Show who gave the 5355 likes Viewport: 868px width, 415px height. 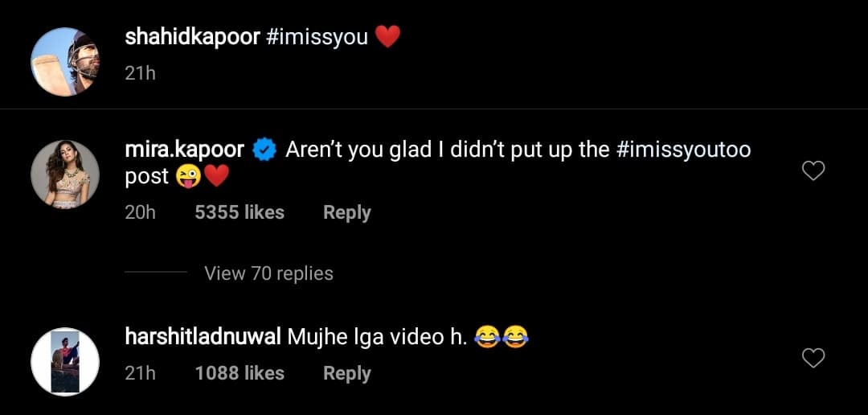(x=240, y=212)
